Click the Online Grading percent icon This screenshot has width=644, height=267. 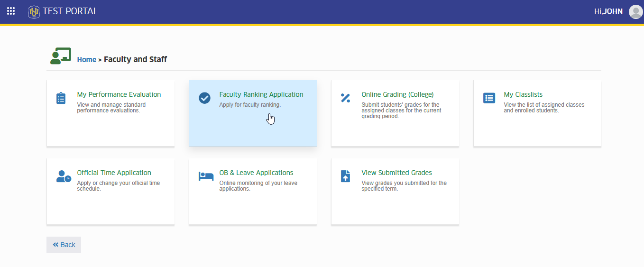pyautogui.click(x=345, y=98)
